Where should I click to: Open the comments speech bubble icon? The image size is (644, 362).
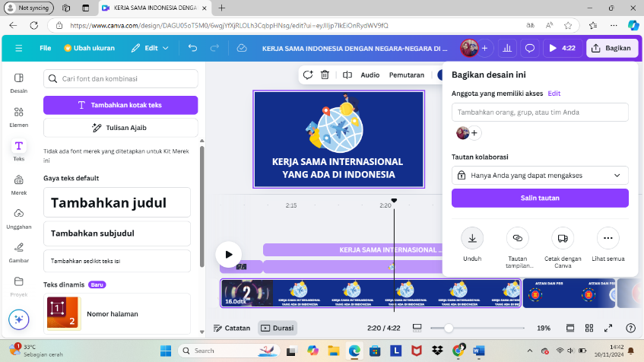click(x=530, y=48)
